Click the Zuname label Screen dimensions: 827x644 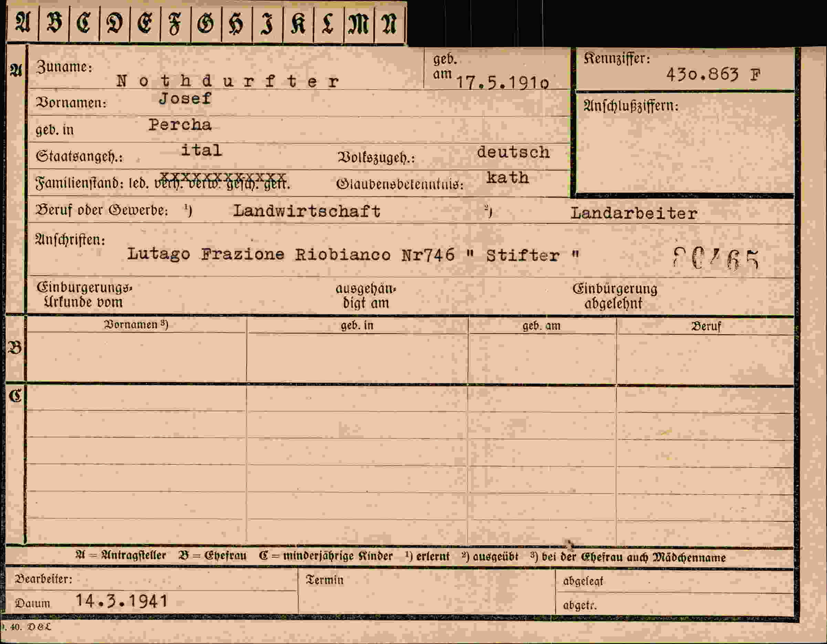64,67
